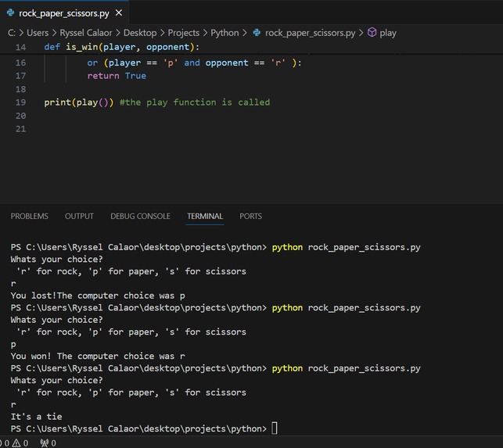
Task: Open the Users breadcrumb segment
Action: coord(38,33)
